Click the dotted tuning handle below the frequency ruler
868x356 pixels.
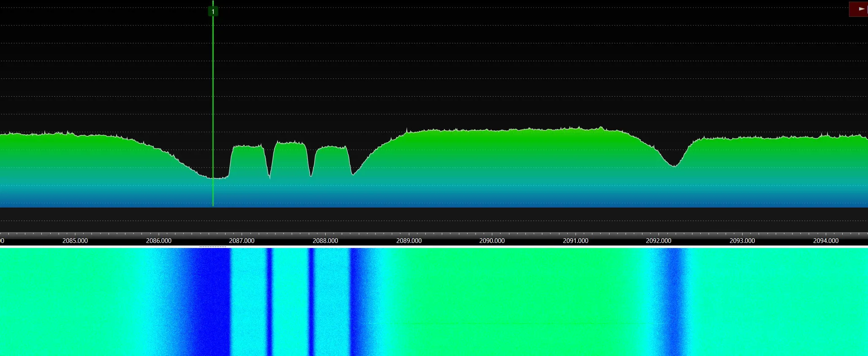coord(213,247)
